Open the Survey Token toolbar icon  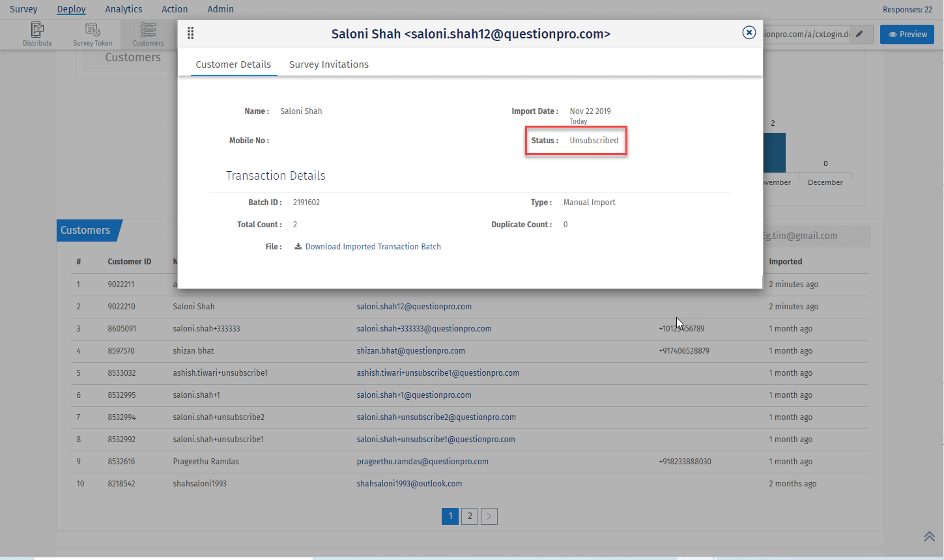[x=93, y=34]
